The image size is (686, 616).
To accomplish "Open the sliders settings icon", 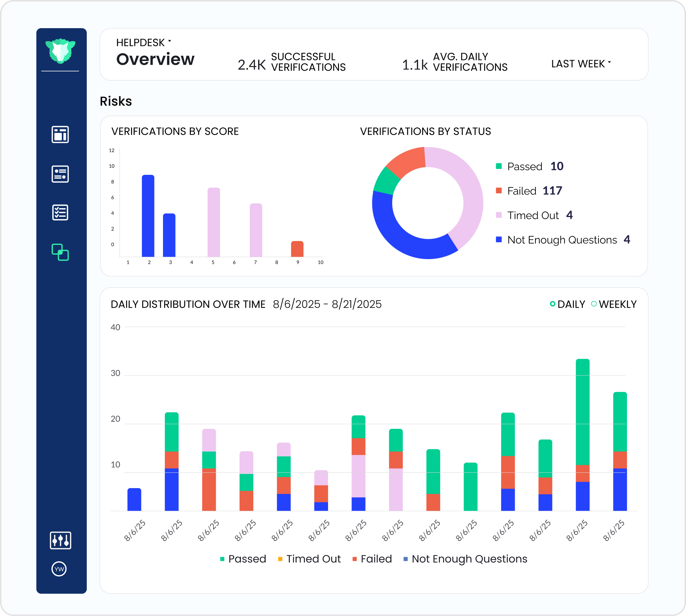I will (x=61, y=540).
